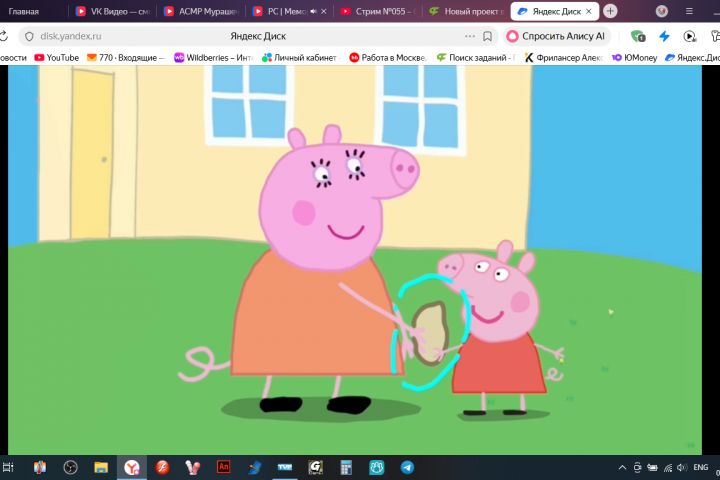Open a new browser tab
Screen dimensions: 720x480
click(610, 11)
